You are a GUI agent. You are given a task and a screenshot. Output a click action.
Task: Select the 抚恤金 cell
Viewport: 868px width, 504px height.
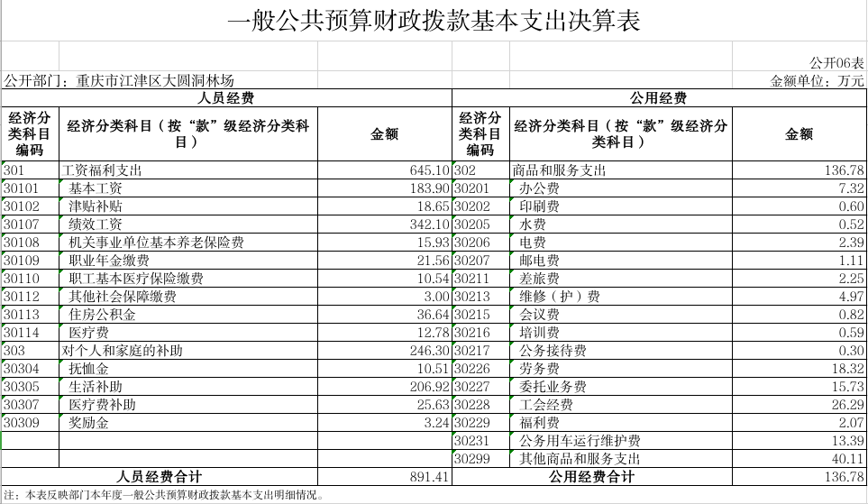[x=188, y=368]
